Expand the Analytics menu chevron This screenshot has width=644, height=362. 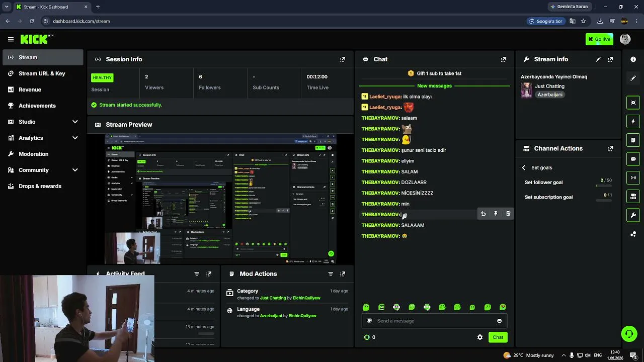pos(75,138)
